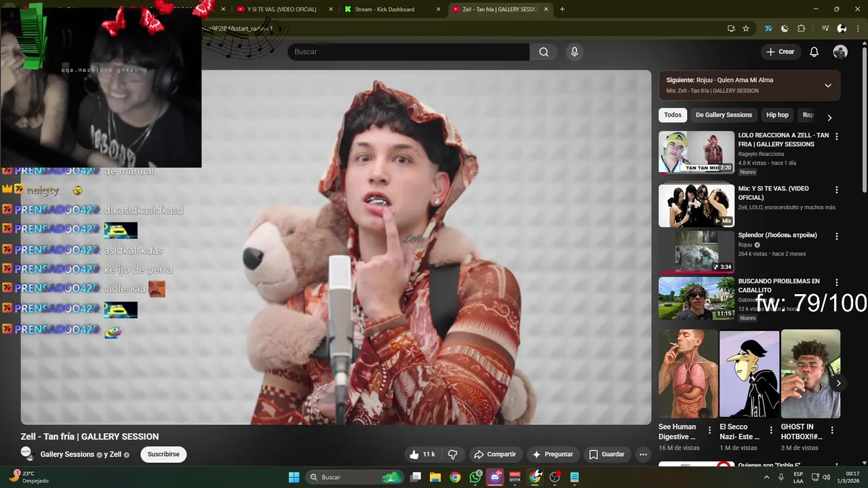Open Mix: Y SI TE VAS thumbnail
The width and height of the screenshot is (868, 488).
click(696, 205)
